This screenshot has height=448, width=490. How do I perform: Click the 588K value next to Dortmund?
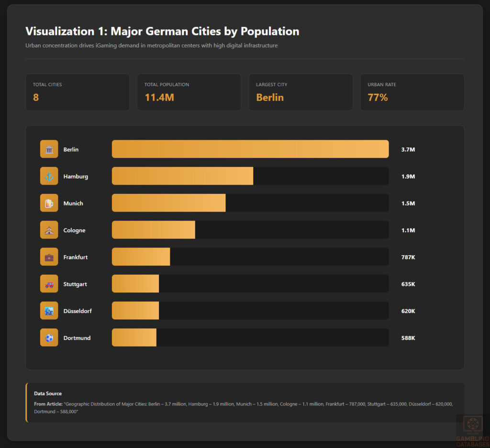[408, 337]
